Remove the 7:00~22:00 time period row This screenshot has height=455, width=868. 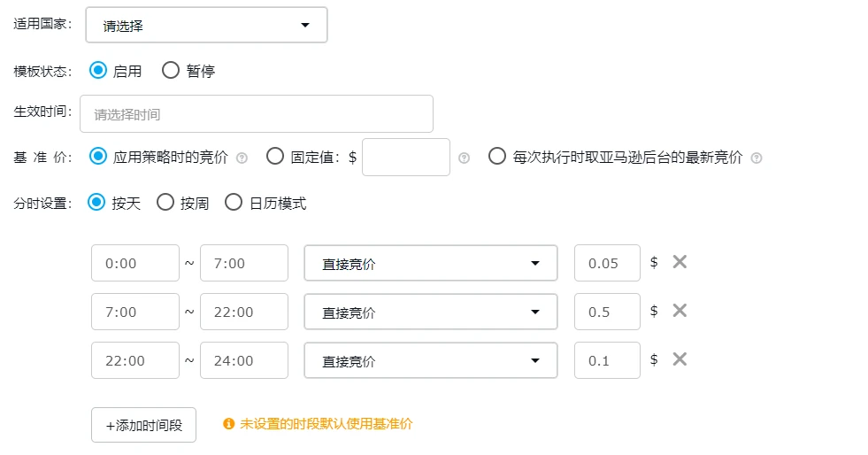[x=680, y=311]
